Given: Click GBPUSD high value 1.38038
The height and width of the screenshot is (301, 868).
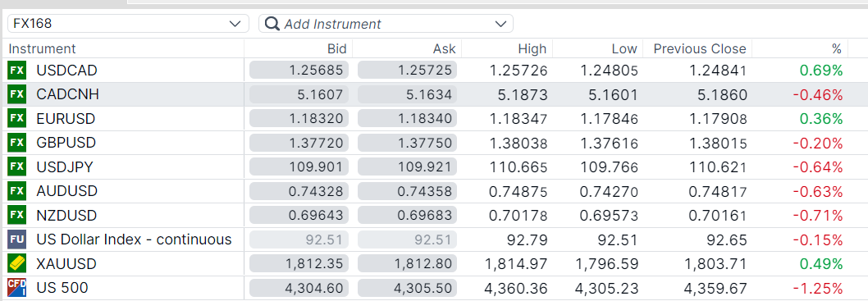Looking at the screenshot, I should [x=519, y=143].
